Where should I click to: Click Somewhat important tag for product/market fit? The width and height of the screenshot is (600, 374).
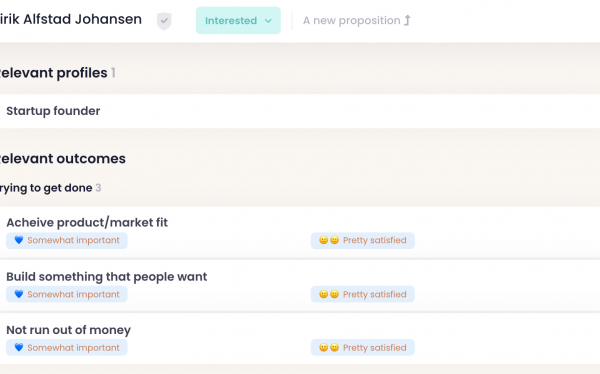click(67, 240)
